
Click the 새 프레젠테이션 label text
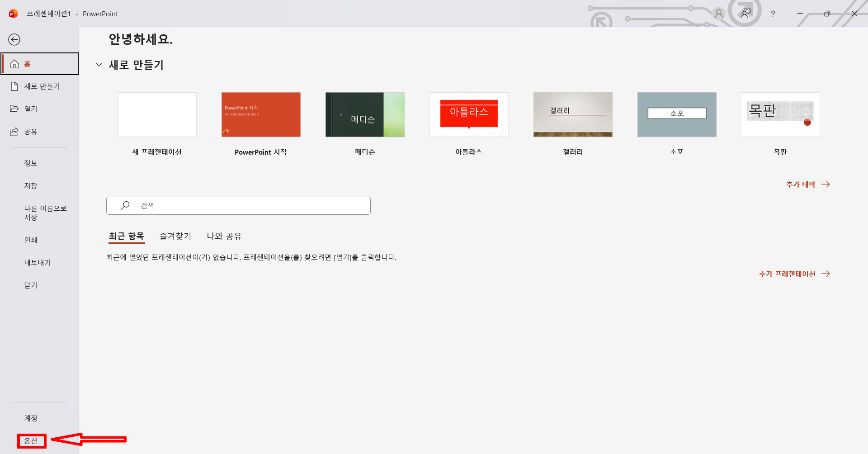point(157,152)
